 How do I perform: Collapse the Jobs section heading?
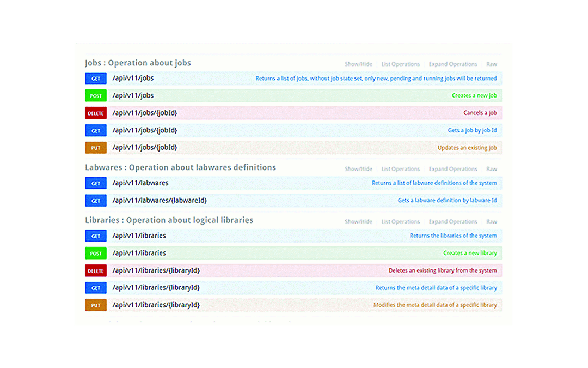coord(138,63)
